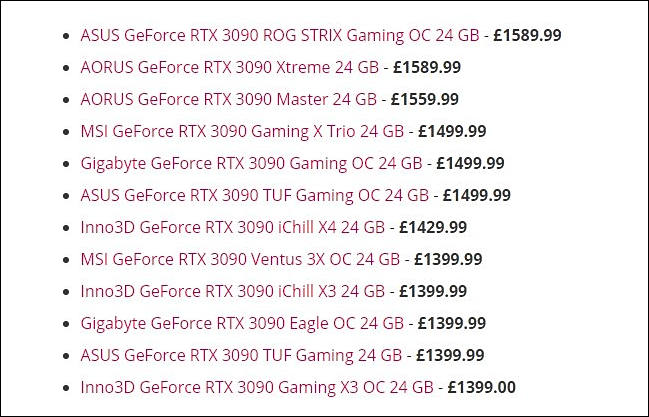Image resolution: width=649 pixels, height=417 pixels.
Task: Open the ASUS RTX 3090 ROG STRIX Gaming OC link
Action: tap(280, 36)
